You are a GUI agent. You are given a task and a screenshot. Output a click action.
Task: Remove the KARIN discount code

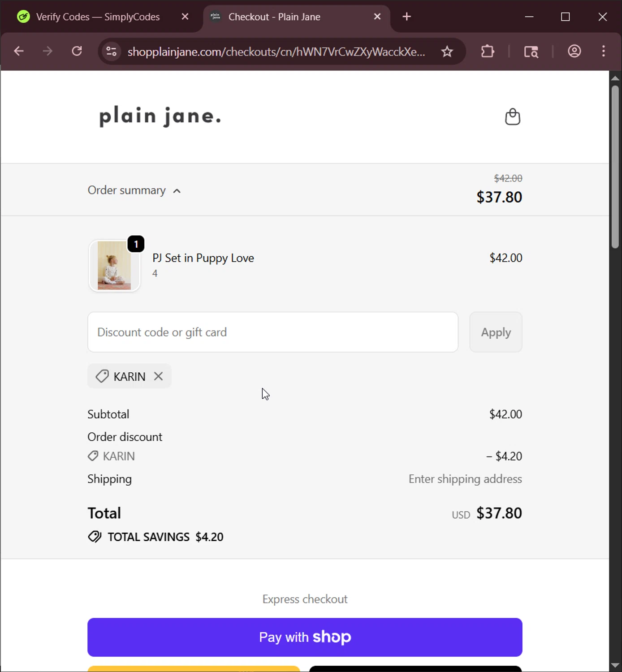[158, 376]
